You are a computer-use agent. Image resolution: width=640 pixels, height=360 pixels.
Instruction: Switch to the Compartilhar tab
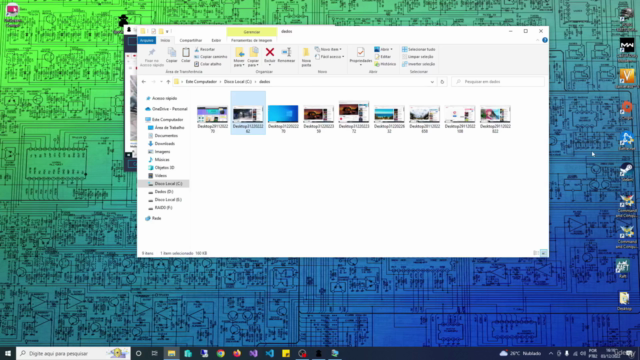click(191, 40)
